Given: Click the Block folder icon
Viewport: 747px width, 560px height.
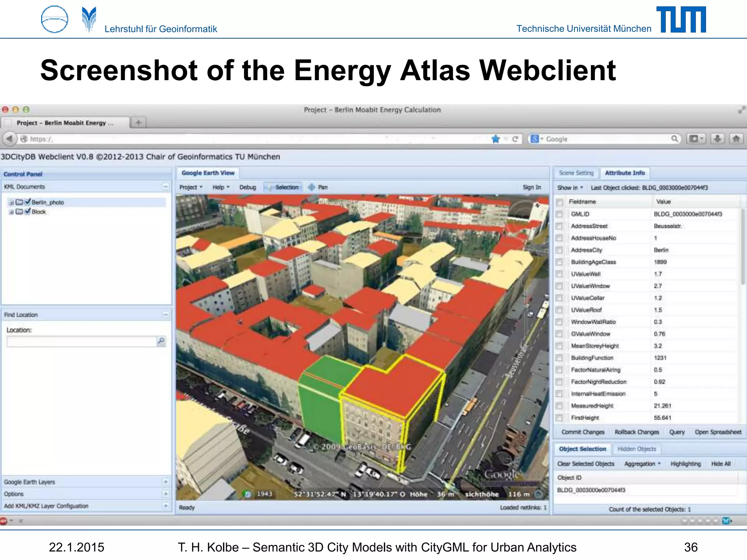Looking at the screenshot, I should pyautogui.click(x=19, y=211).
